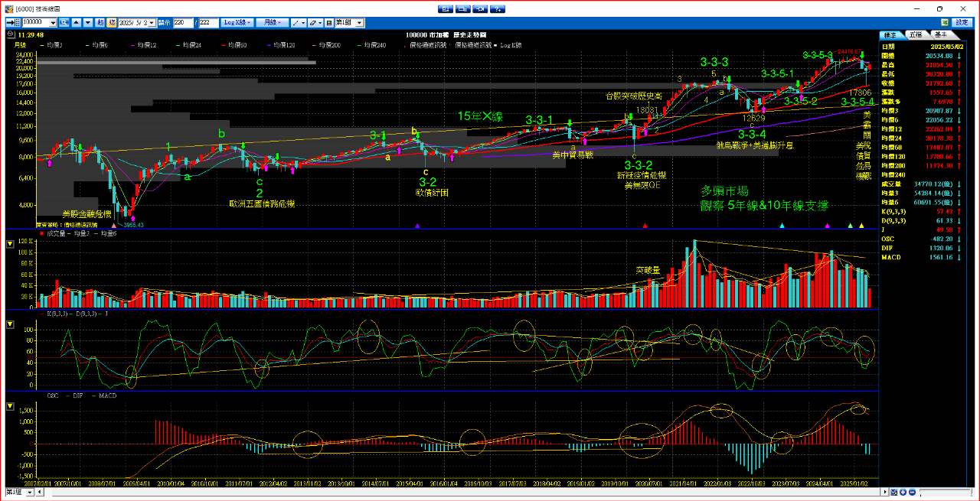Open the line drawing tool
Screen dimensions: 980x501
point(298,23)
